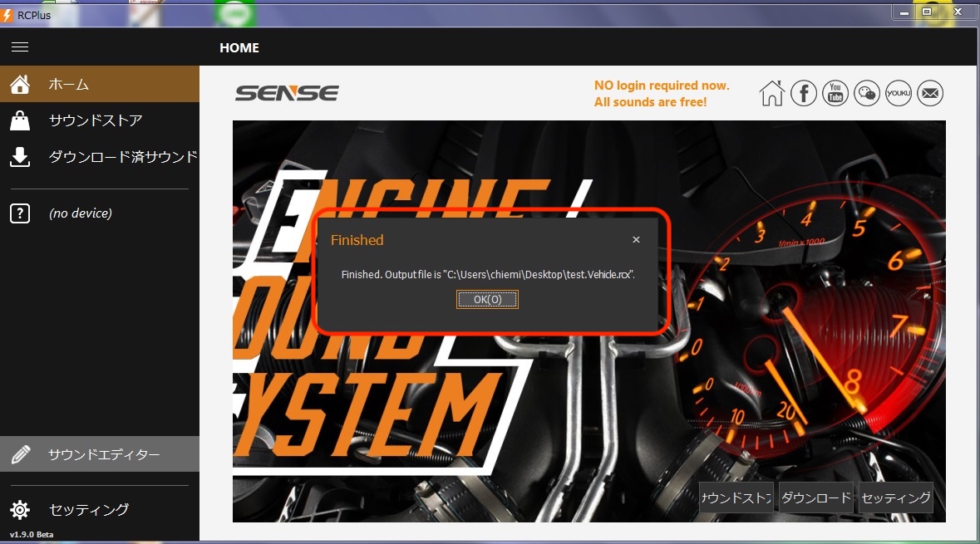Click the ダウンロード button on banner
This screenshot has width=980, height=544.
coord(816,498)
